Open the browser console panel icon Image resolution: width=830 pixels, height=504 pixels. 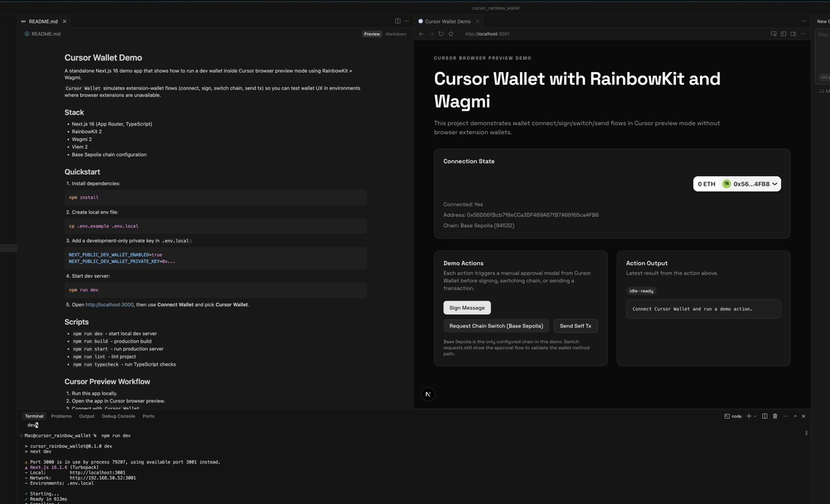pyautogui.click(x=784, y=34)
